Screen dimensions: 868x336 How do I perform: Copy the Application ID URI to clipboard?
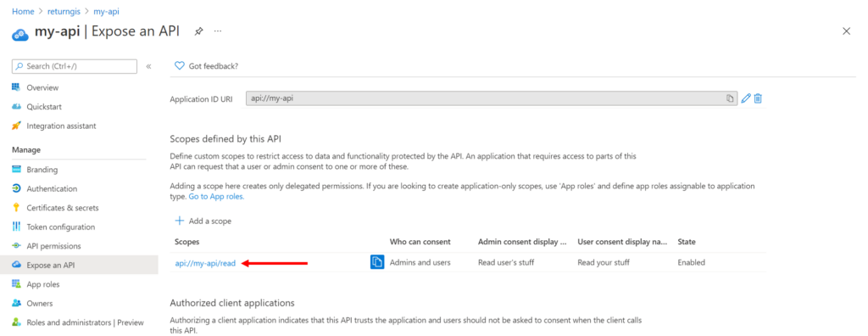click(730, 98)
